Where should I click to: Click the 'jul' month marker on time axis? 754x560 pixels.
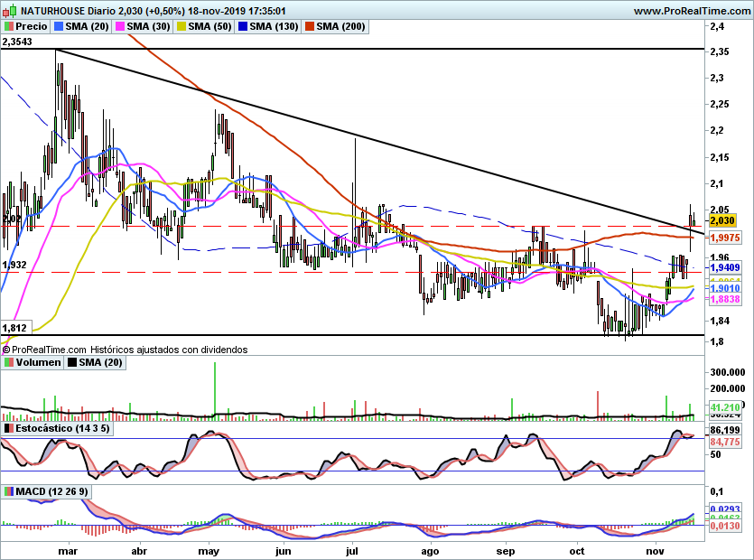[x=353, y=549]
